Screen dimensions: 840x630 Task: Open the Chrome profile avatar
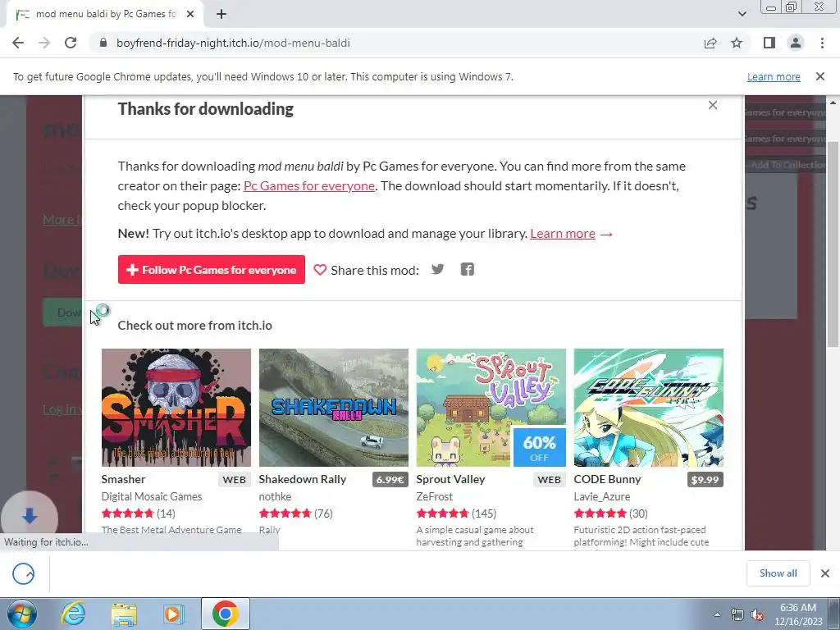point(796,43)
